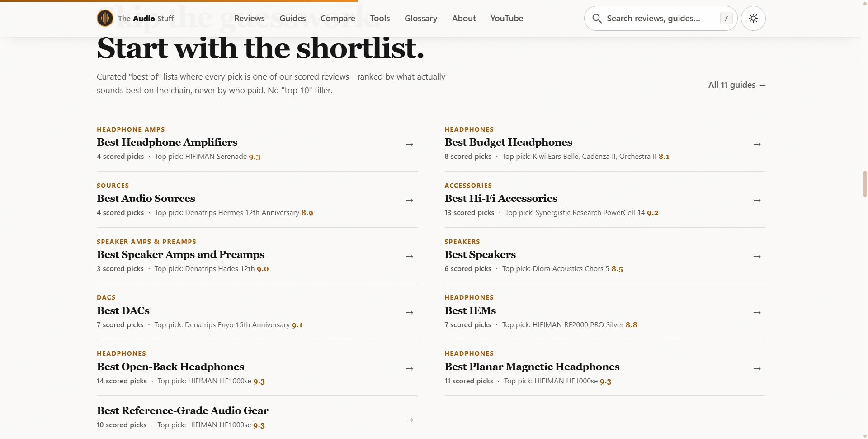Click 'Top pick: Kiwi Ears Belle' text
The height and width of the screenshot is (439, 868).
tap(540, 156)
